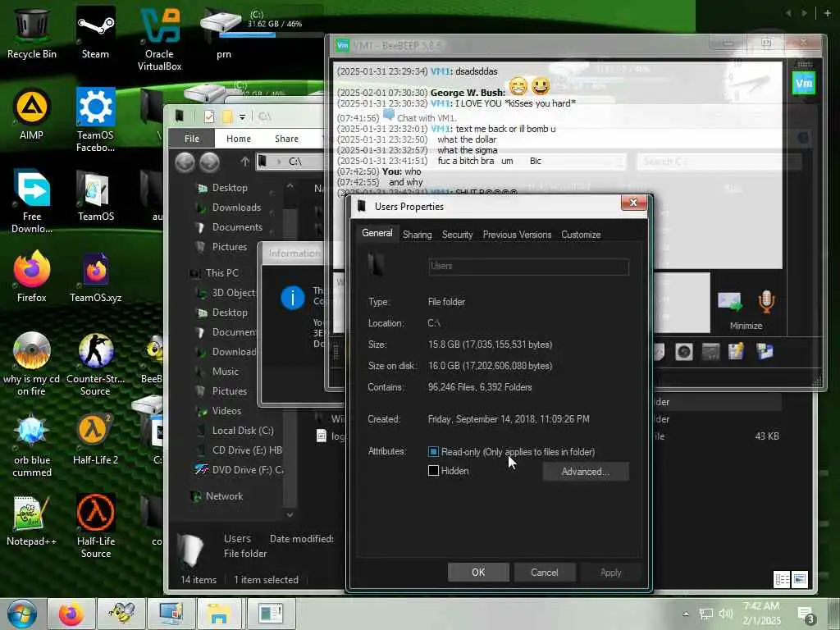Close the Users Properties dialog
The image size is (840, 630).
[634, 203]
